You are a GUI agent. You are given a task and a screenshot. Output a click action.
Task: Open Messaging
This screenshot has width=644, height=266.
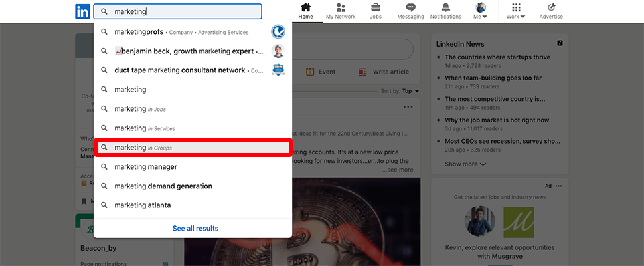point(410,11)
